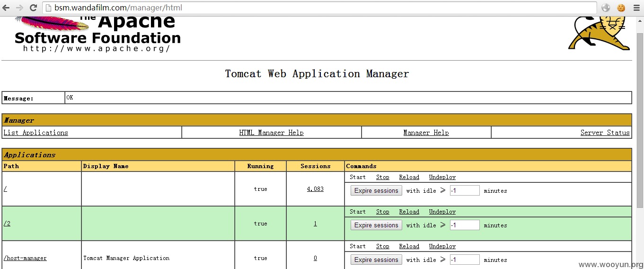Click the browser back arrow
Viewport: 644px width, 269px height.
(x=6, y=8)
